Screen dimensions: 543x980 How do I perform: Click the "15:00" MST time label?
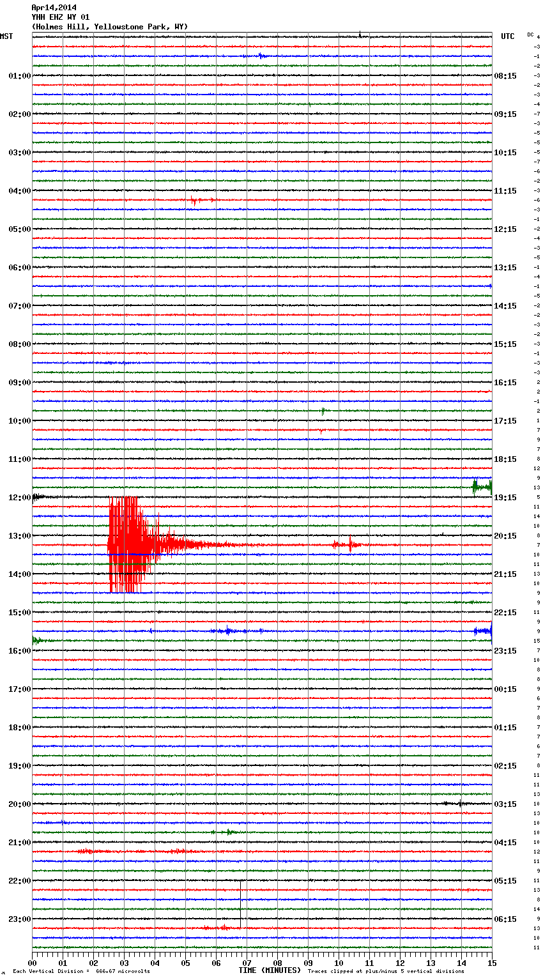click(20, 613)
